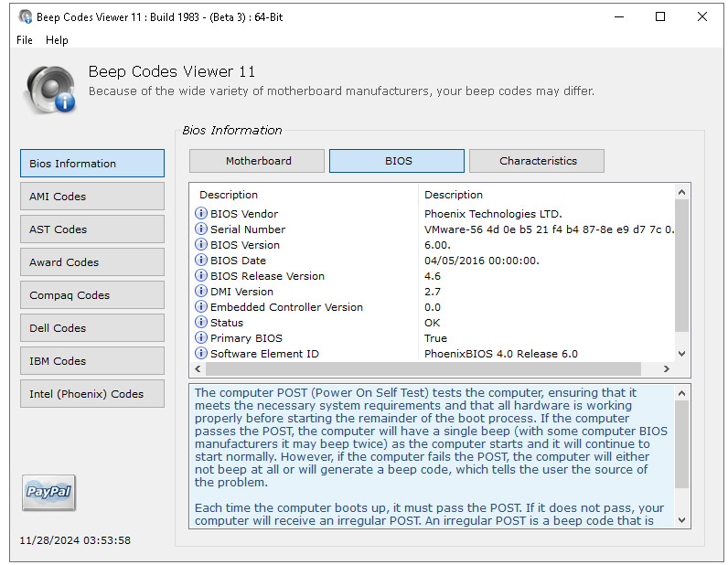The width and height of the screenshot is (728, 565).
Task: Click the right Description column header
Action: (547, 195)
